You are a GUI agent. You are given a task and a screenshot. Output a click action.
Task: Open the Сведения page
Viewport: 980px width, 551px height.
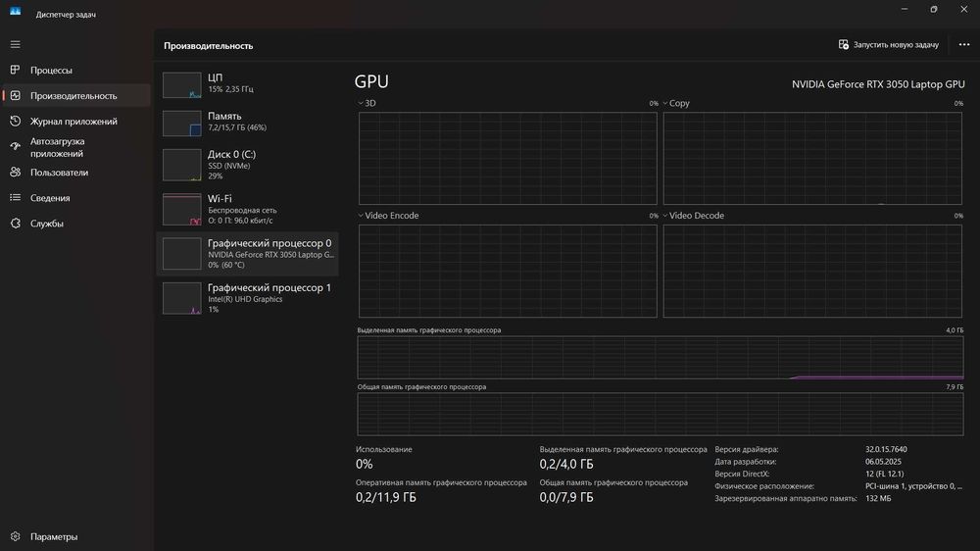76,198
